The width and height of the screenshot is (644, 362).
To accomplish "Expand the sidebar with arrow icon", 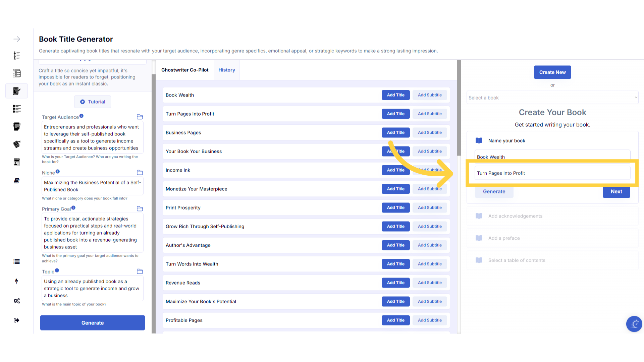I will 17,39.
